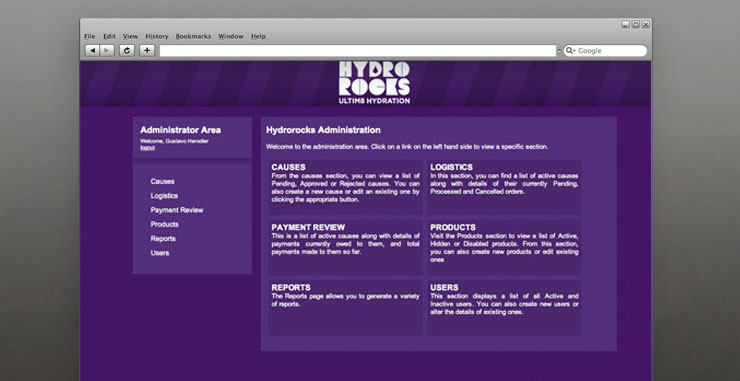The height and width of the screenshot is (381, 740).
Task: Open the File menu
Action: click(x=90, y=36)
